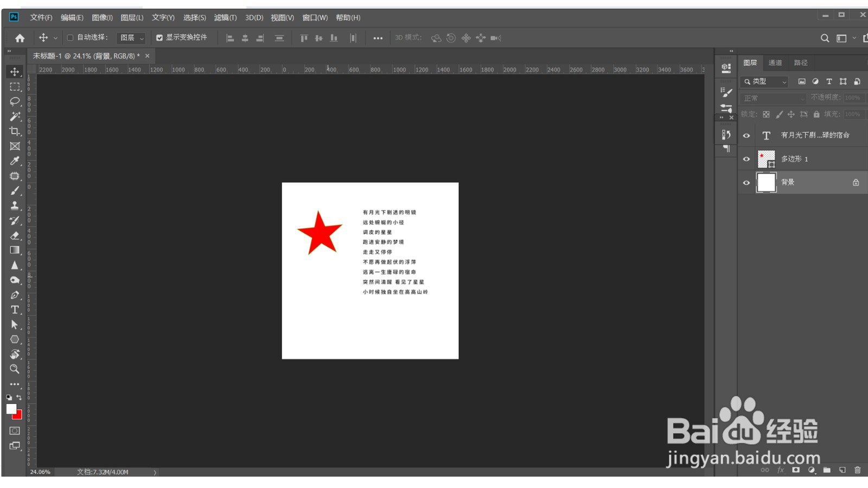Screen dimensions: 868x488
Task: Click the foreground color swatch
Action: click(x=11, y=409)
